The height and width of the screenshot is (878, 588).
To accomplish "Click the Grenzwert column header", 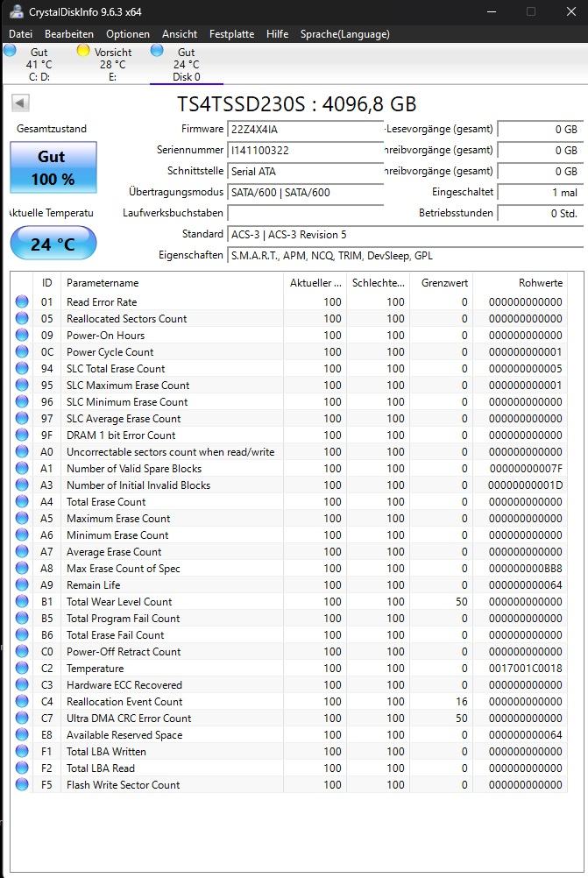I will (442, 283).
